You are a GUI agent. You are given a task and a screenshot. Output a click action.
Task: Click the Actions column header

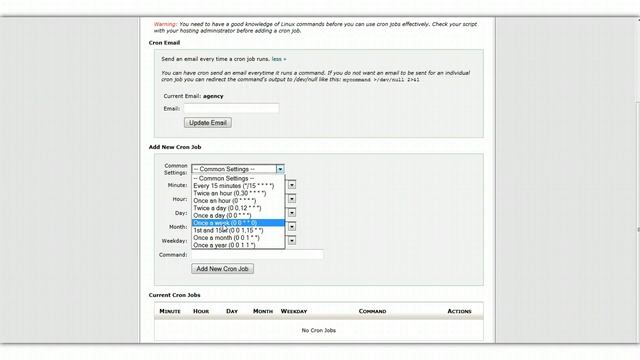[x=459, y=311]
